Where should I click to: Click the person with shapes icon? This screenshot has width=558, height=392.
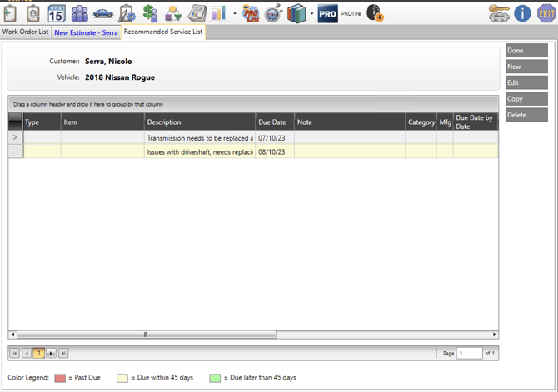[173, 14]
